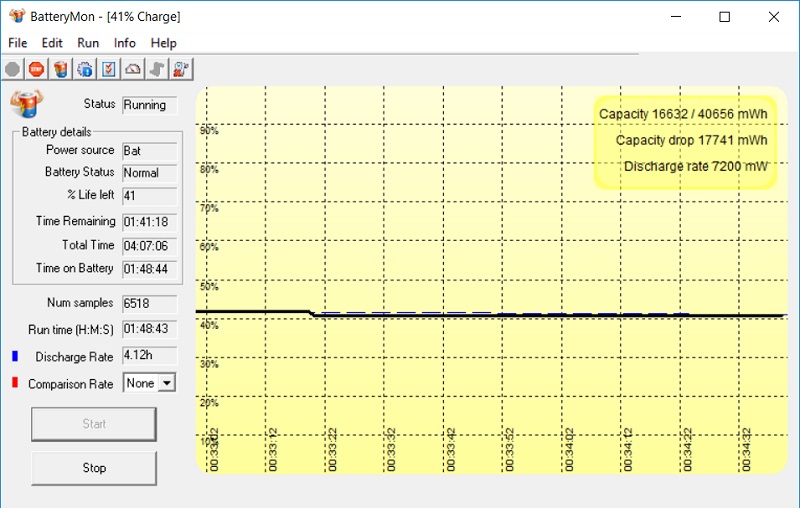Click the Stop button

[x=94, y=468]
